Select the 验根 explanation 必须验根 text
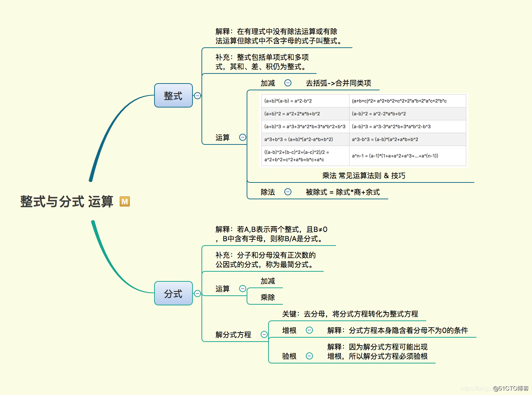This screenshot has width=532, height=395. (x=377, y=352)
